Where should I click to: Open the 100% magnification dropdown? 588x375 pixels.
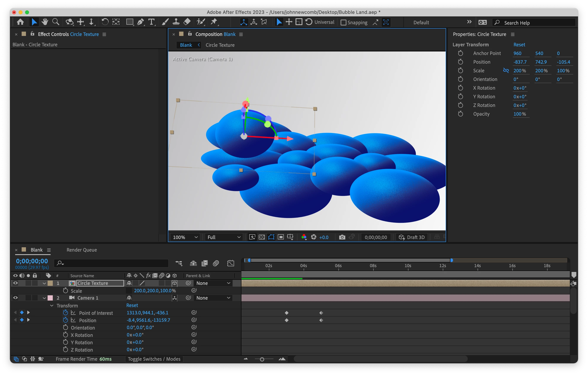[185, 237]
